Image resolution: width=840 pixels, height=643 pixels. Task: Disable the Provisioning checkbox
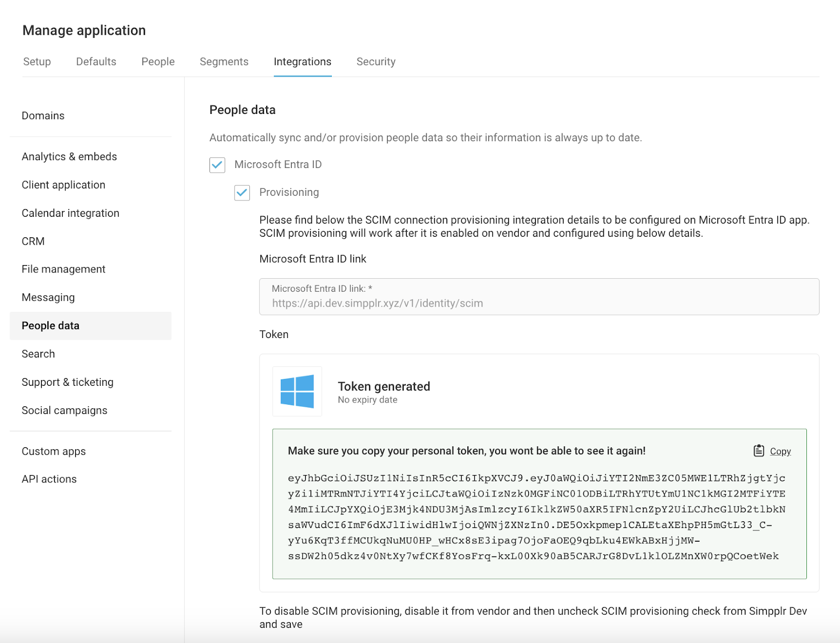(x=241, y=193)
